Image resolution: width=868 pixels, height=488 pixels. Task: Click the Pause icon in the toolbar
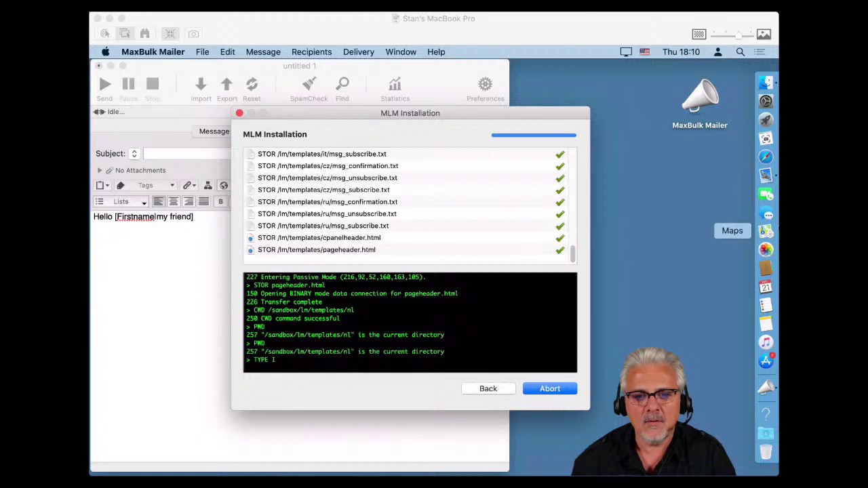coord(128,84)
